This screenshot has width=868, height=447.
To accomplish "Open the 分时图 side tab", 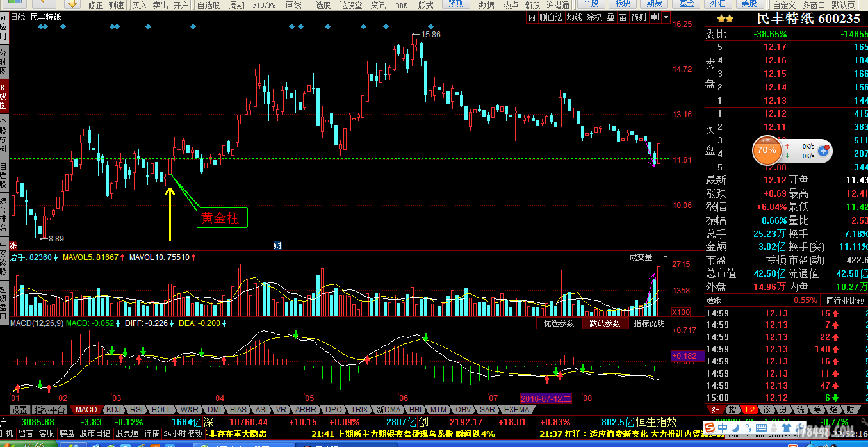I will point(4,61).
